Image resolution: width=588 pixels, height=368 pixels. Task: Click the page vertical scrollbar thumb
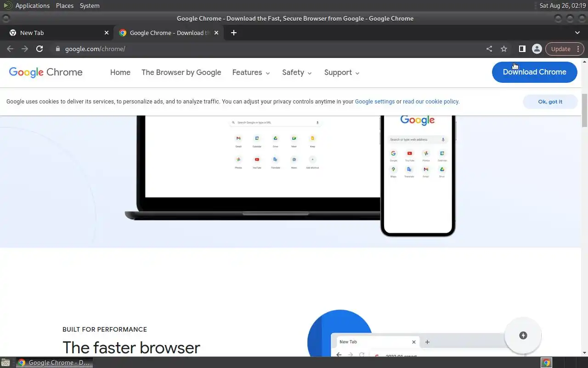click(x=584, y=110)
